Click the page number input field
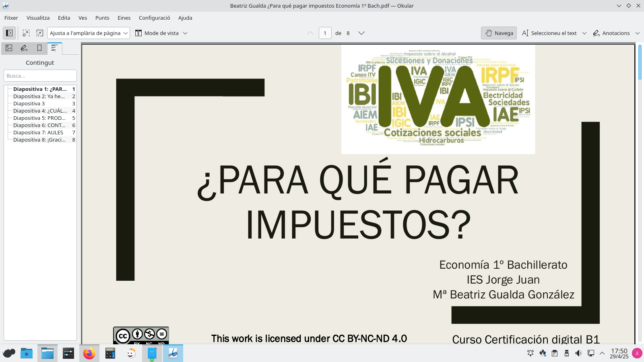The width and height of the screenshot is (644, 362). click(325, 33)
